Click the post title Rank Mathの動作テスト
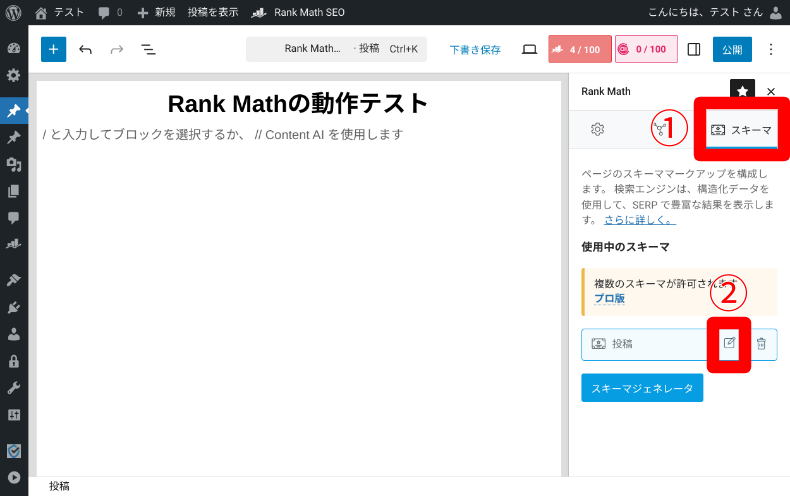 (x=298, y=104)
